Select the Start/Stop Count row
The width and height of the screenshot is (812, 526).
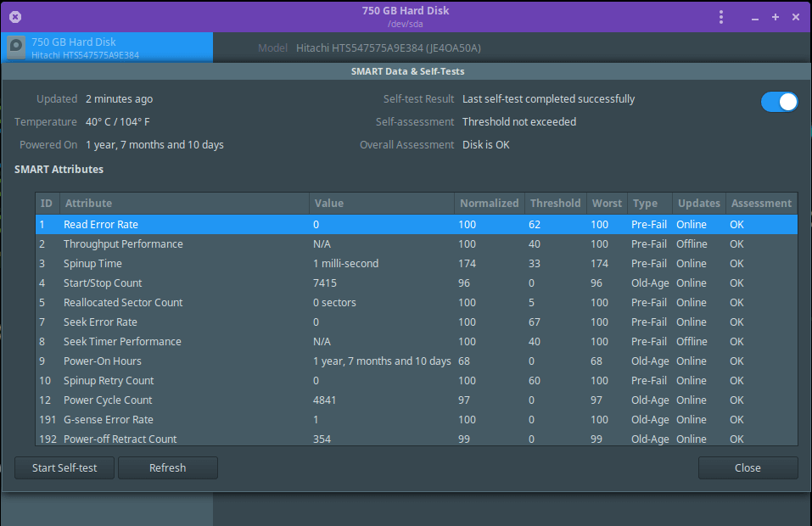point(417,283)
